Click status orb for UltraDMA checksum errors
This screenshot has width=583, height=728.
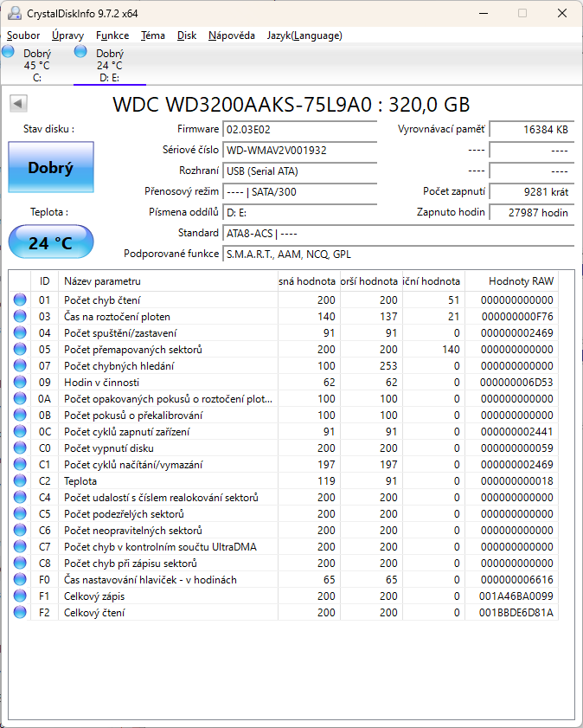pyautogui.click(x=20, y=546)
